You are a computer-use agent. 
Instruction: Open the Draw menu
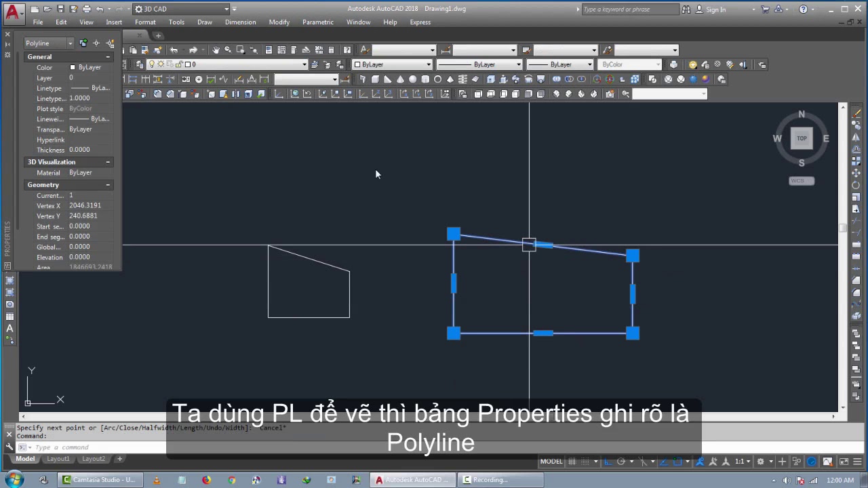[x=205, y=22]
